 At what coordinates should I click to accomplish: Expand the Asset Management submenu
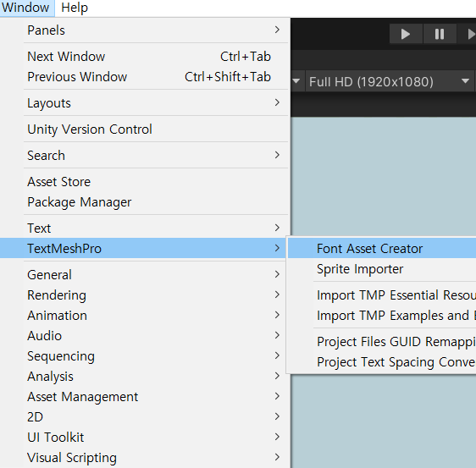point(144,397)
